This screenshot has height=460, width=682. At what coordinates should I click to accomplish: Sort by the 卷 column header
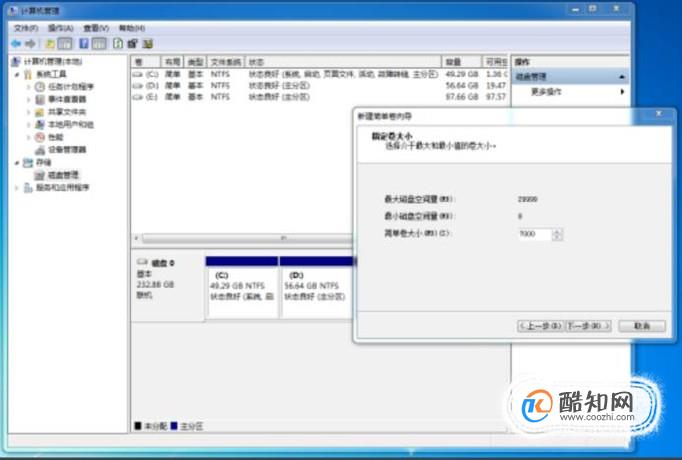click(x=146, y=62)
